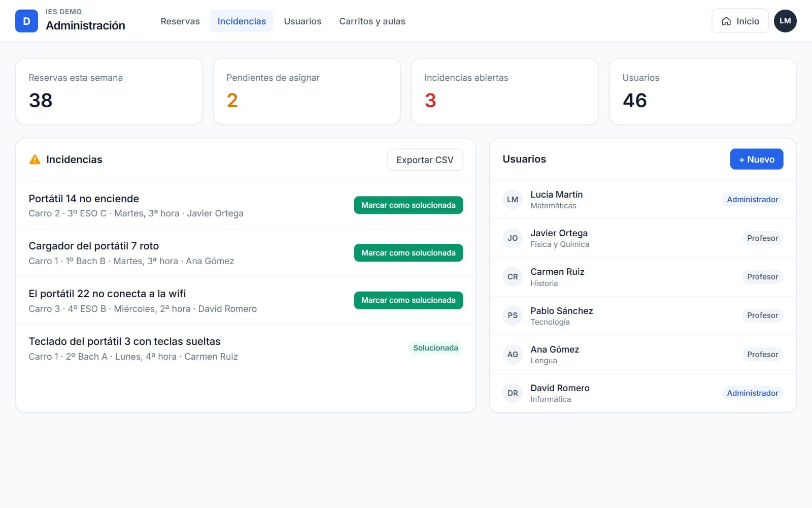Image resolution: width=812 pixels, height=508 pixels.
Task: Select user name Lucía Martín
Action: [556, 195]
